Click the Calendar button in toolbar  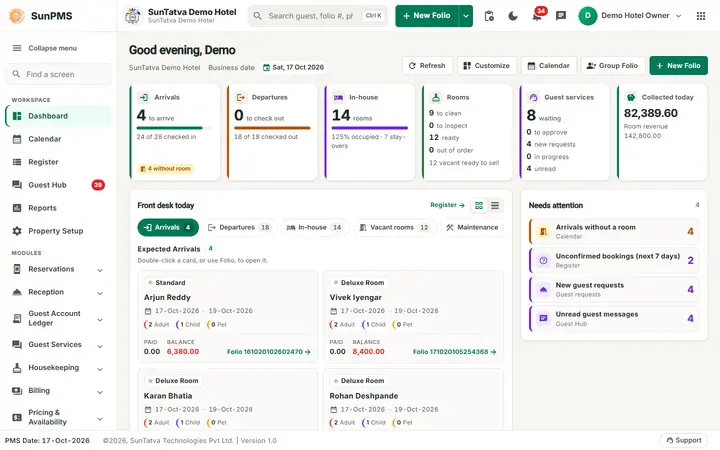click(x=549, y=66)
